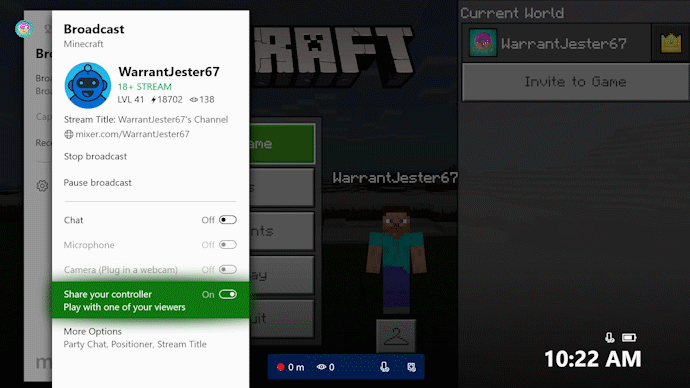The height and width of the screenshot is (388, 690).
Task: Click the controller share icon in broadcast bar
Action: pos(411,367)
